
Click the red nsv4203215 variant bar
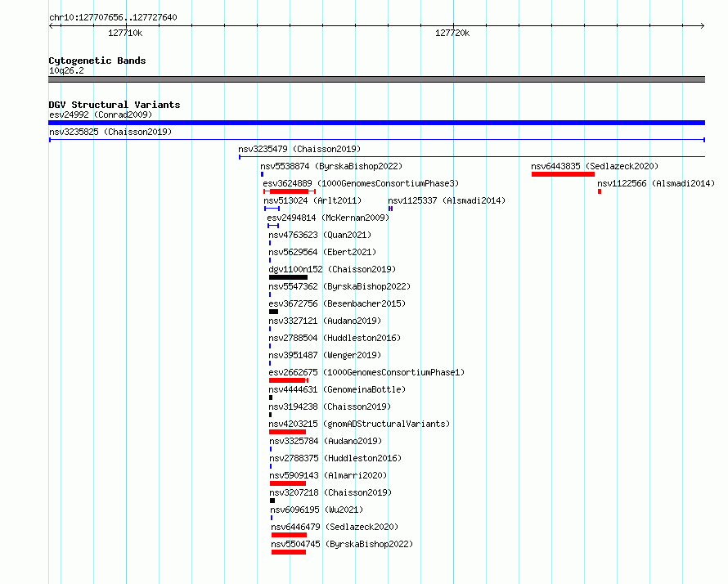[x=287, y=432]
